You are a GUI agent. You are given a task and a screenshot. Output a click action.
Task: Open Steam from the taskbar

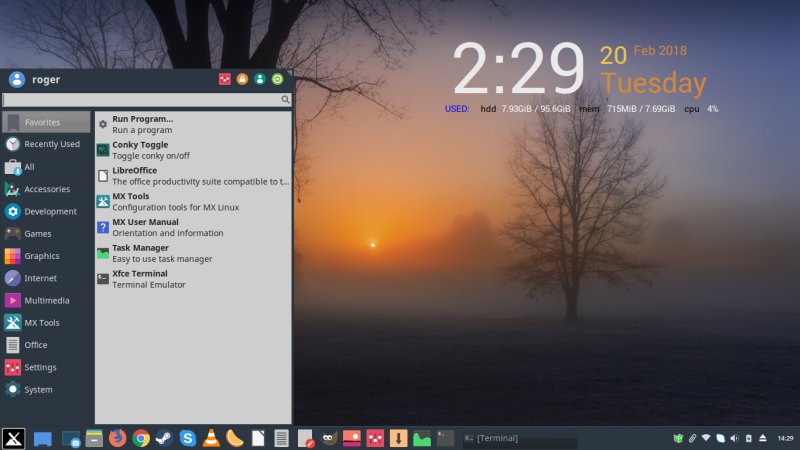tap(164, 438)
